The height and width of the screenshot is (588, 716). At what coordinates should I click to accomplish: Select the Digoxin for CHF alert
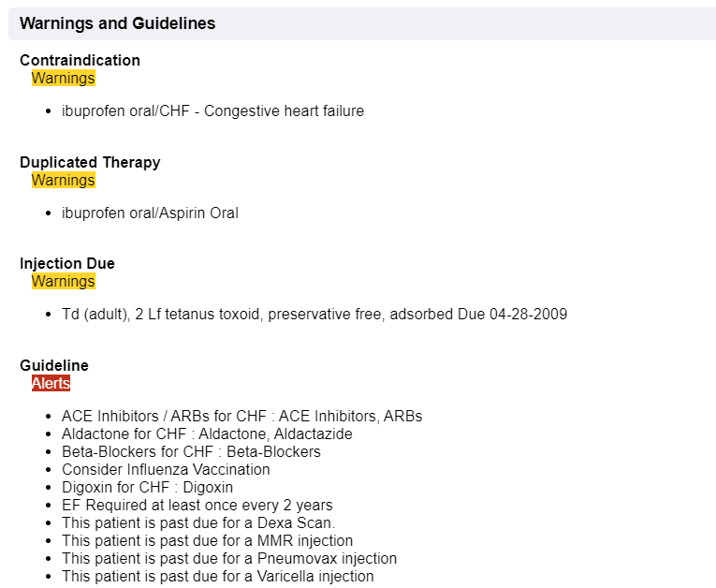point(148,488)
